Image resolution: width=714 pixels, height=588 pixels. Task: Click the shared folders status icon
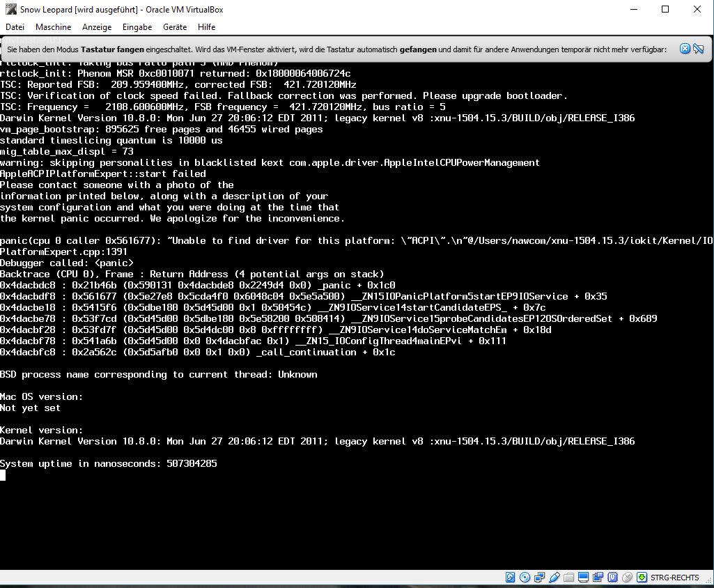point(568,578)
